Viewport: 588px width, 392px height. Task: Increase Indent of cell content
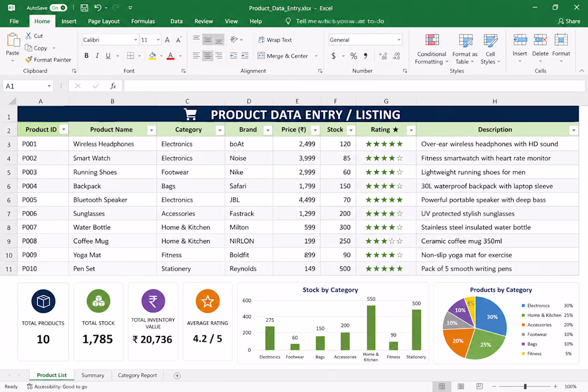[x=245, y=56]
